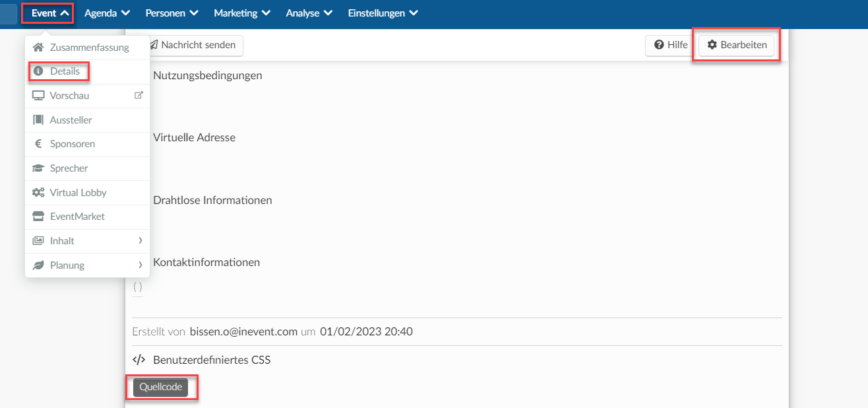Click the Bearbeiten button
The height and width of the screenshot is (408, 868).
click(736, 45)
